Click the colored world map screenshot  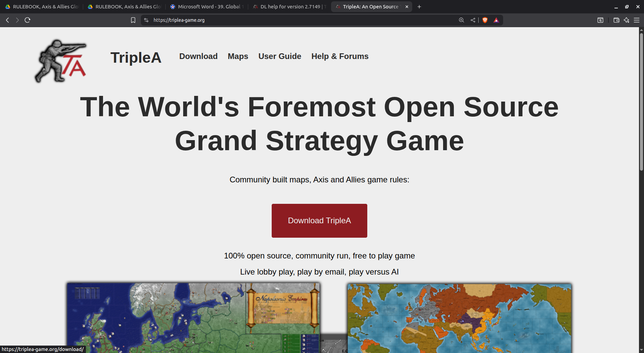[x=459, y=318]
